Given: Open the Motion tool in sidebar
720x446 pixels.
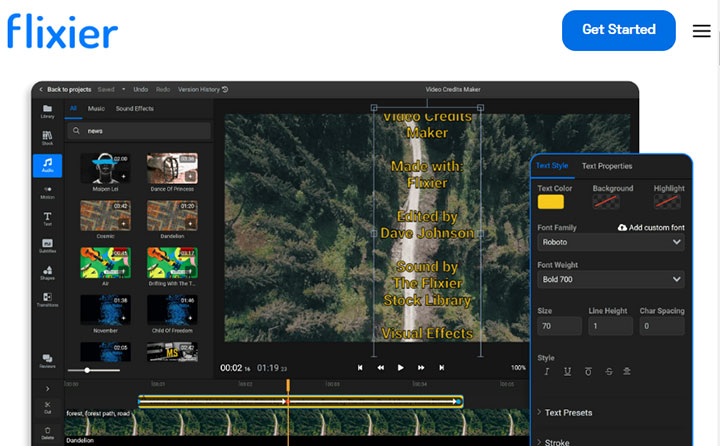Looking at the screenshot, I should [x=47, y=190].
